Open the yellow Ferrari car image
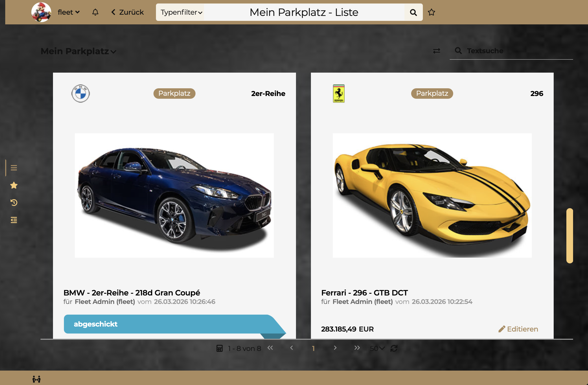This screenshot has height=385, width=588. 432,195
